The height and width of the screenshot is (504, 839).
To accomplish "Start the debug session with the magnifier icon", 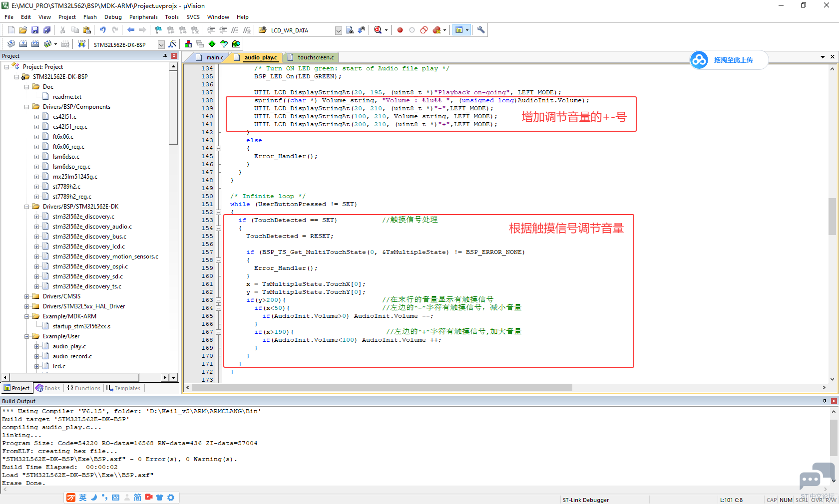I will tap(378, 30).
